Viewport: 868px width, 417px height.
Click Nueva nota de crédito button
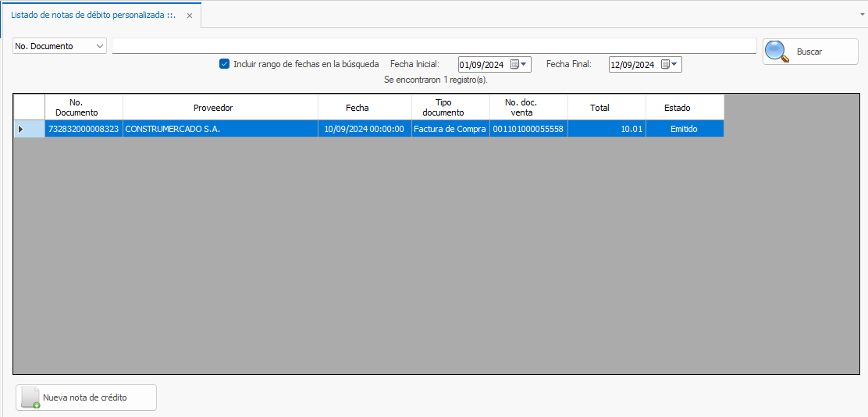click(x=86, y=397)
